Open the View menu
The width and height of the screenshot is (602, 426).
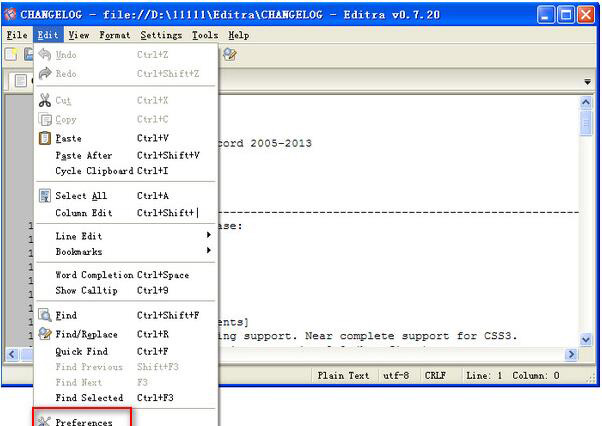79,35
